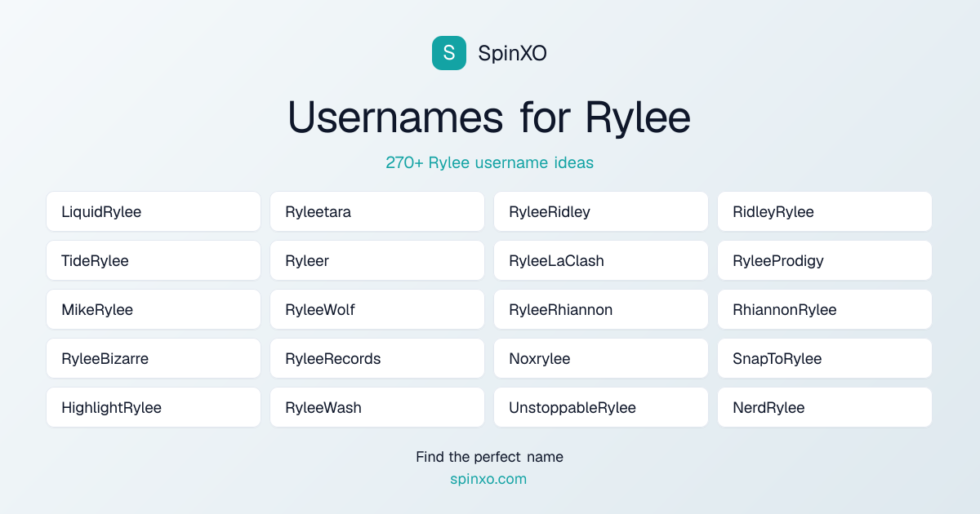Choose the MikeRylee username card
Viewport: 980px width, 514px height.
(x=154, y=309)
